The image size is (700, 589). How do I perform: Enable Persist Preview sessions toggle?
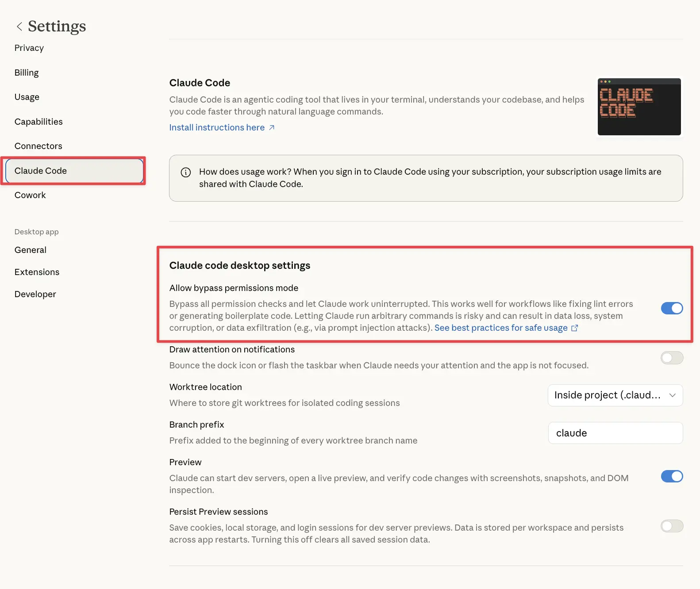(x=671, y=526)
